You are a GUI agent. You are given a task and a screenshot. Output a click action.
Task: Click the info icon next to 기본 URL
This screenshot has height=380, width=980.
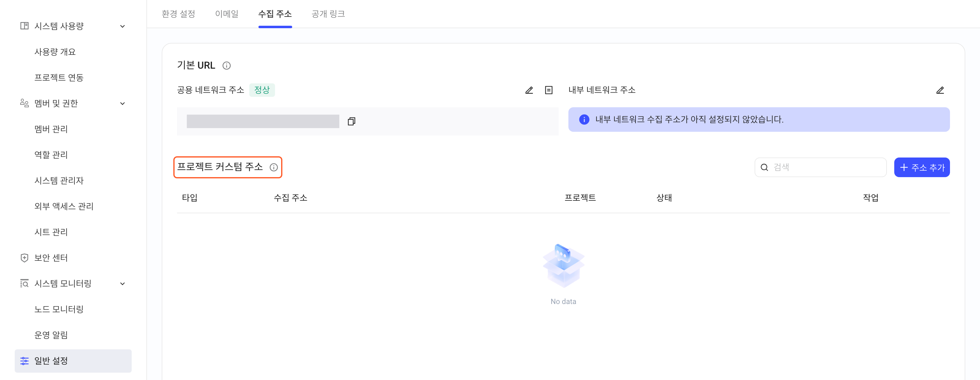pyautogui.click(x=226, y=66)
